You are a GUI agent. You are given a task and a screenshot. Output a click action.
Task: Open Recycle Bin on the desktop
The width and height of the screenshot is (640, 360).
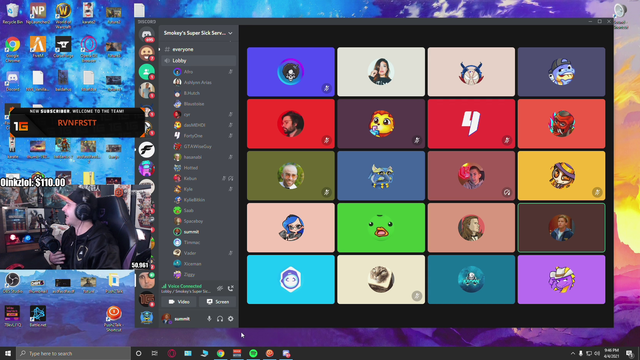point(13,13)
